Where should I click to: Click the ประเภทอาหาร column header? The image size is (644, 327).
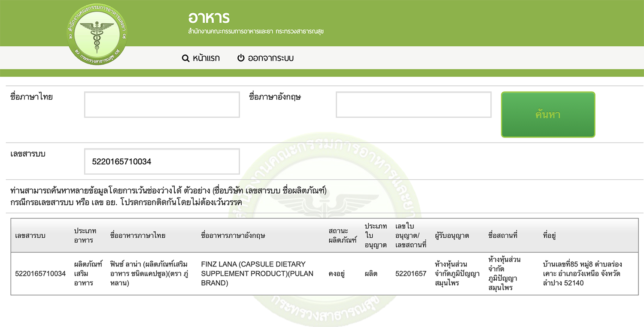click(85, 236)
